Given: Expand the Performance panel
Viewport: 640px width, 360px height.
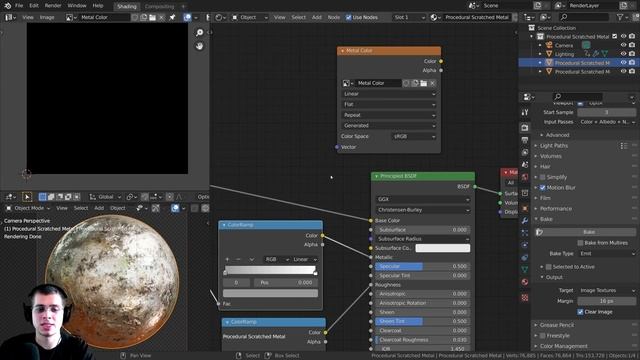Looking at the screenshot, I should tap(555, 209).
